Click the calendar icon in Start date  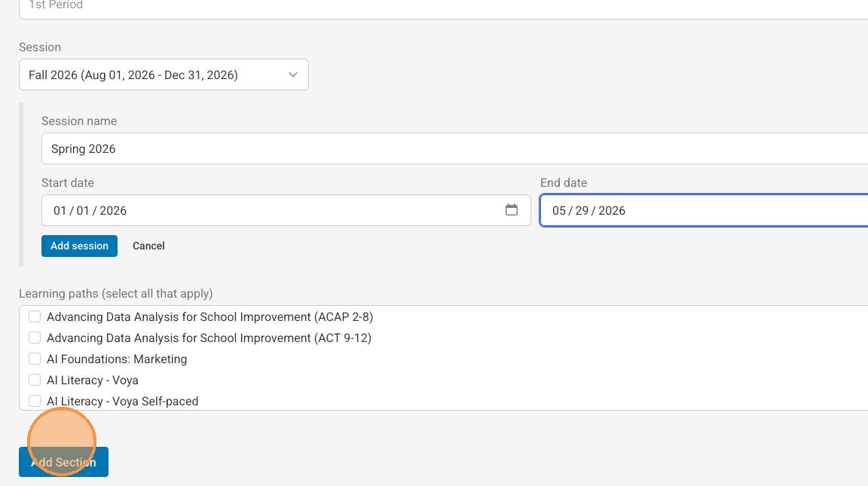[x=512, y=210]
